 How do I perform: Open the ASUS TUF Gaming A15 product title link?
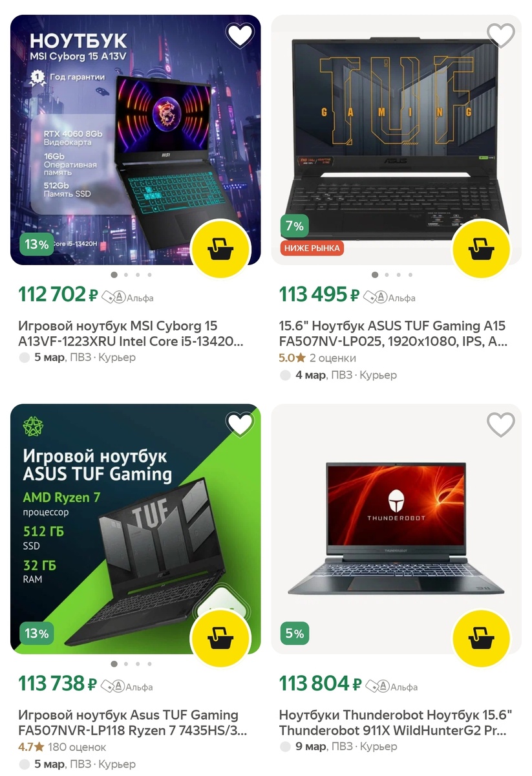pos(393,334)
